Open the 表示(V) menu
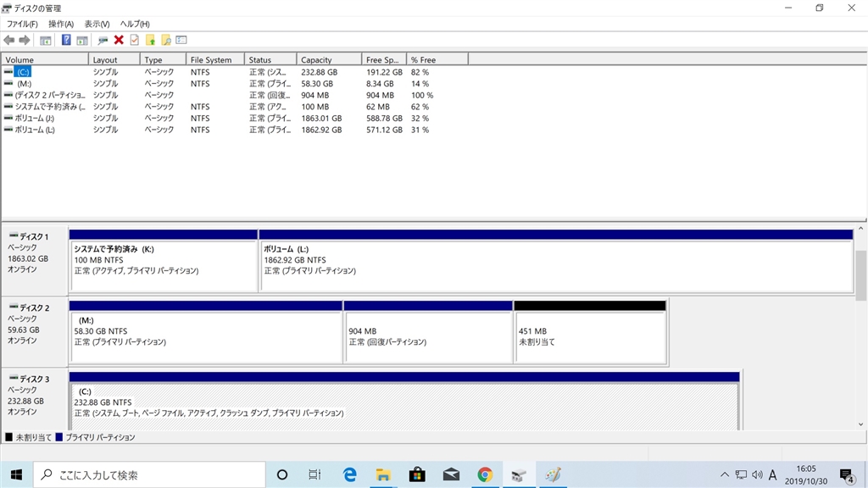This screenshot has height=488, width=868. coord(97,24)
